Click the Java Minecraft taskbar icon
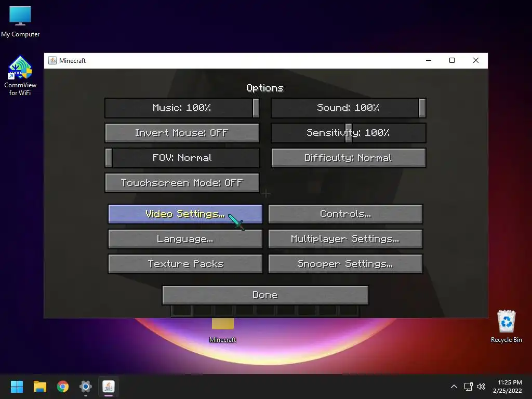 [x=109, y=387]
